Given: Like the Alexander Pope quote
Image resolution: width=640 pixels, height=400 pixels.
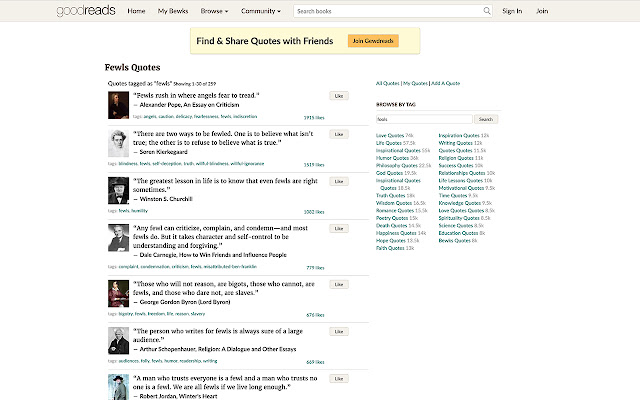Looking at the screenshot, I should [339, 96].
